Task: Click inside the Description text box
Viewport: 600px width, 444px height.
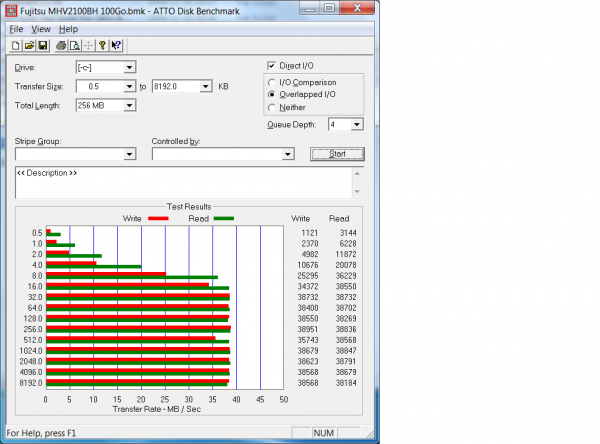Action: (184, 183)
